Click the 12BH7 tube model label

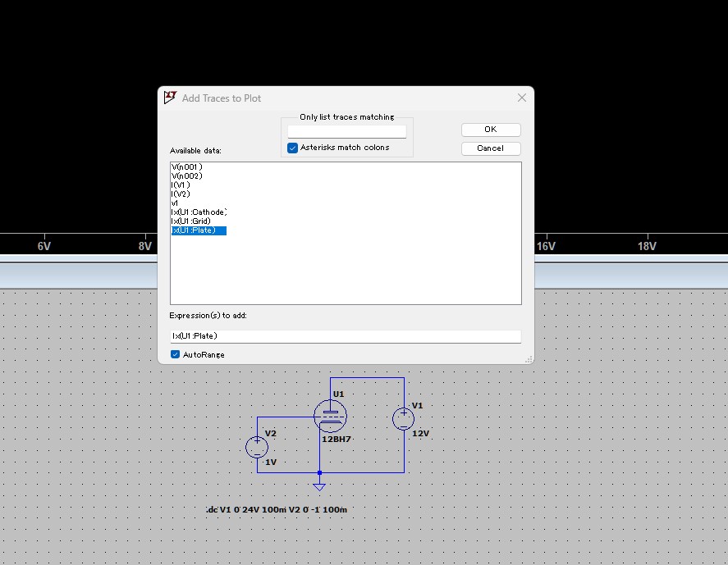point(337,440)
